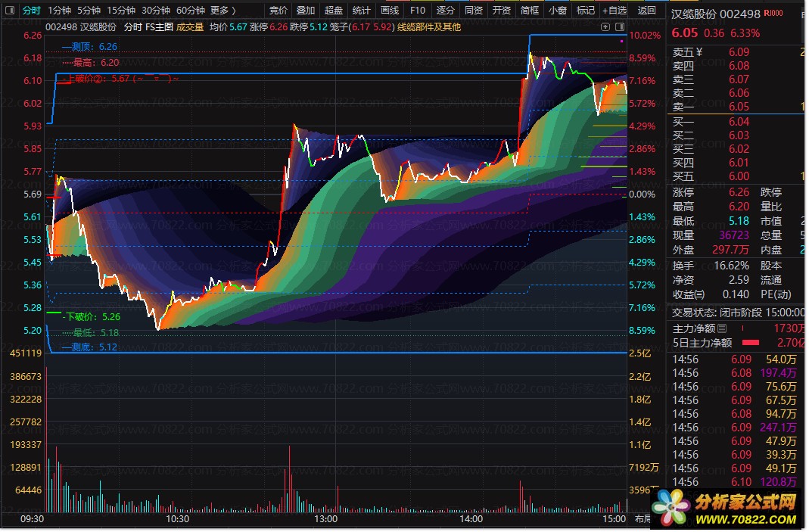809x532 pixels.
Task: Click the 买五 price 6.00
Action: [739, 176]
